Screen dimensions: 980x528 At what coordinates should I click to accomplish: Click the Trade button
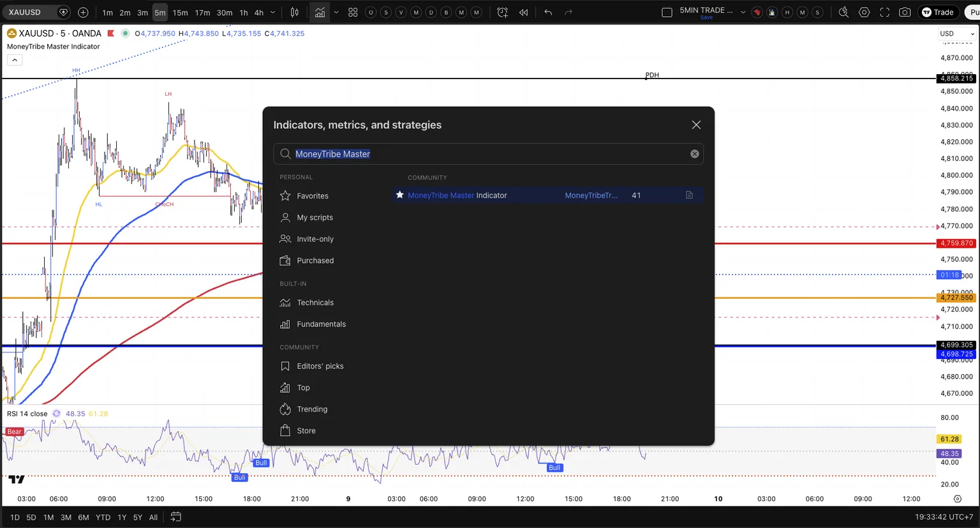[937, 12]
